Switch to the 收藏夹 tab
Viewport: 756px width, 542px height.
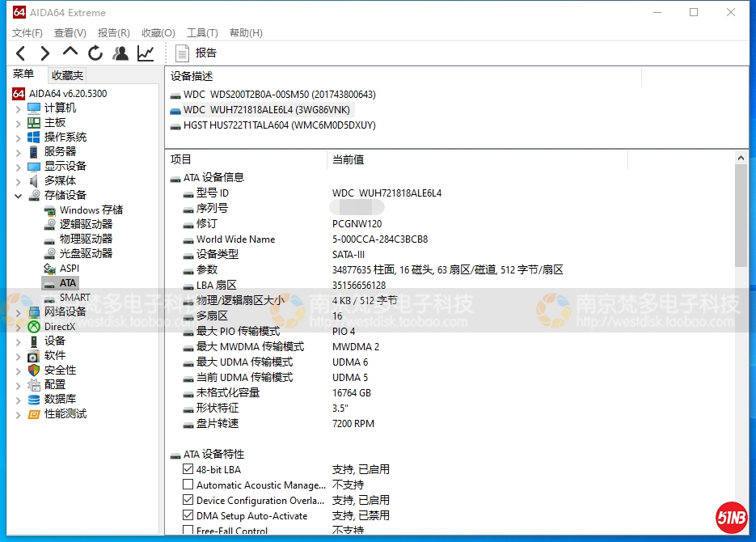[x=67, y=75]
